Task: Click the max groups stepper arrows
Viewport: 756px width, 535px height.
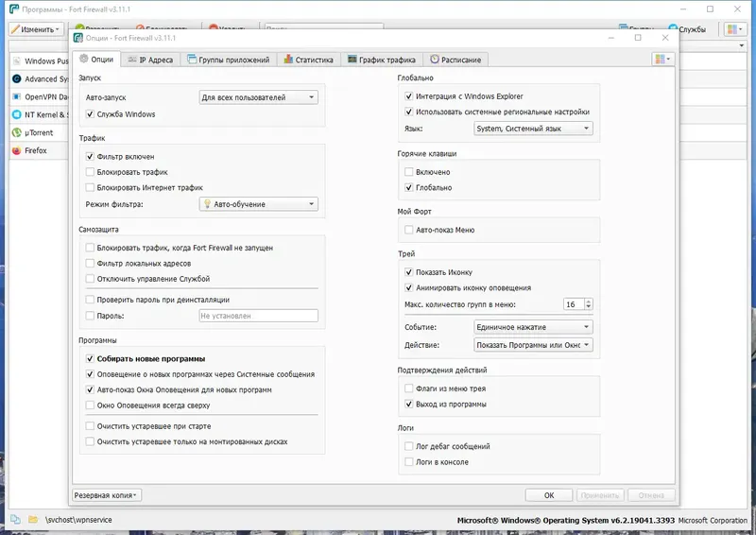Action: tap(588, 304)
